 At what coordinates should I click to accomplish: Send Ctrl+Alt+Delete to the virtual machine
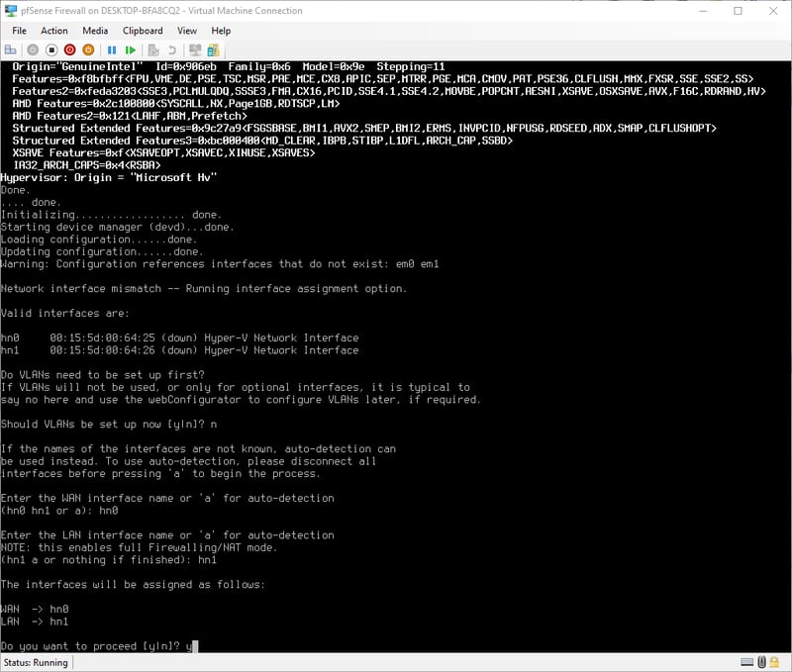tap(12, 49)
